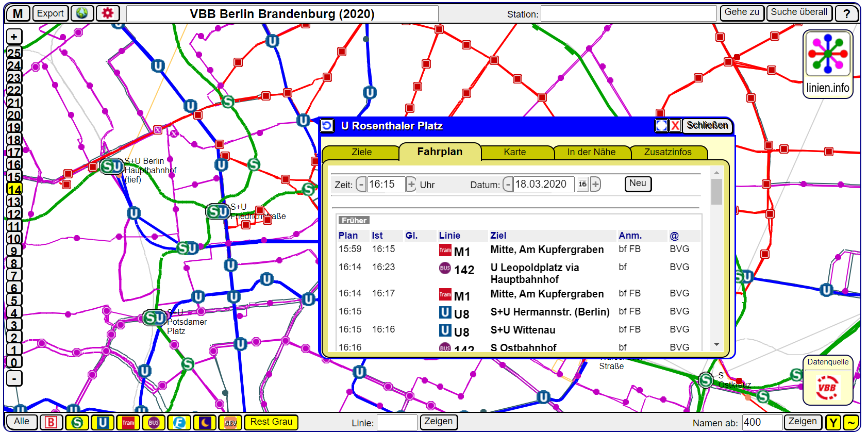Viewport: 868px width, 433px height.
Task: Open the globe map icon
Action: (82, 13)
